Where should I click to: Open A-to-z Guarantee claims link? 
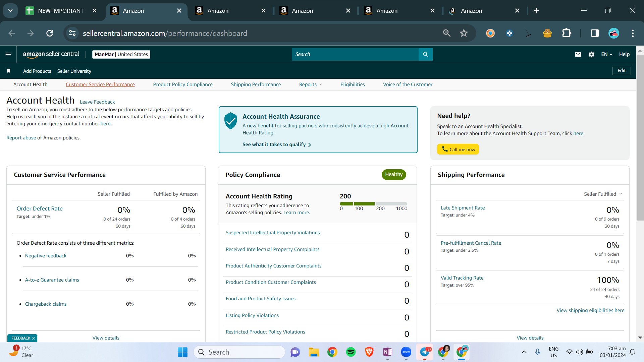52,280
